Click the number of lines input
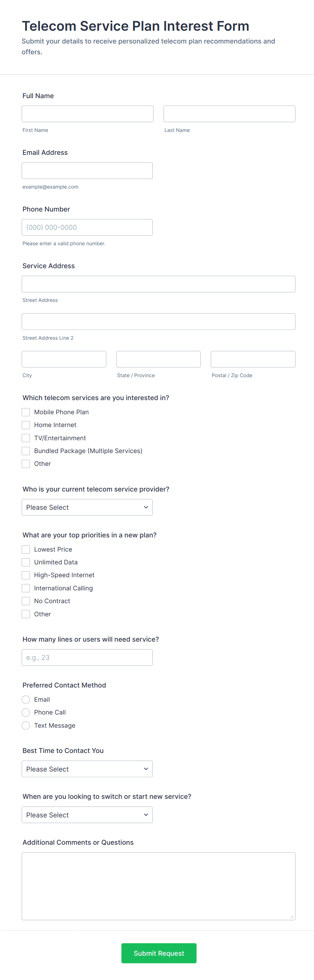314x980 pixels. click(87, 657)
